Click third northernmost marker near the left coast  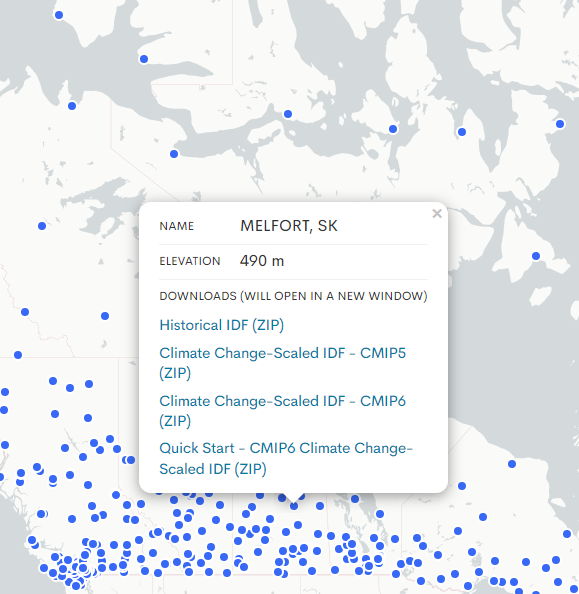(72, 106)
